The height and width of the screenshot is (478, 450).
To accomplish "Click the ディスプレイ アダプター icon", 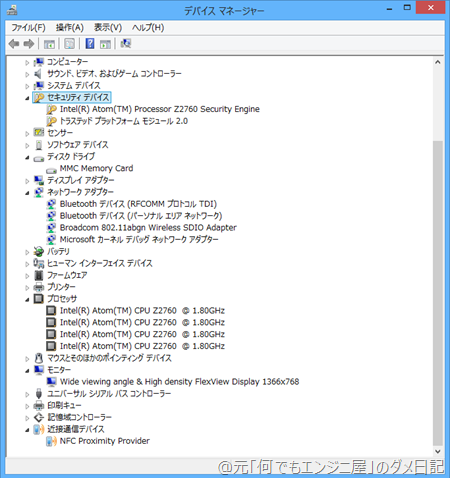I will 39,180.
